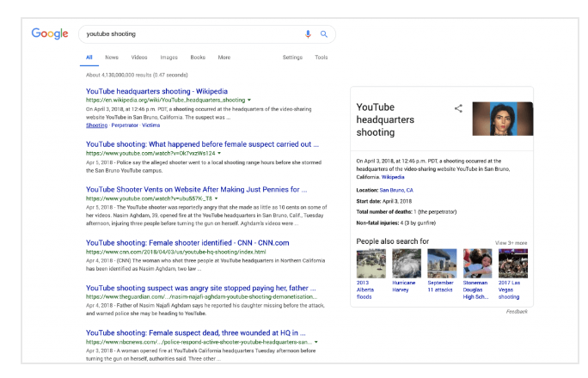
Task: Switch to the Videos tab
Action: point(139,58)
